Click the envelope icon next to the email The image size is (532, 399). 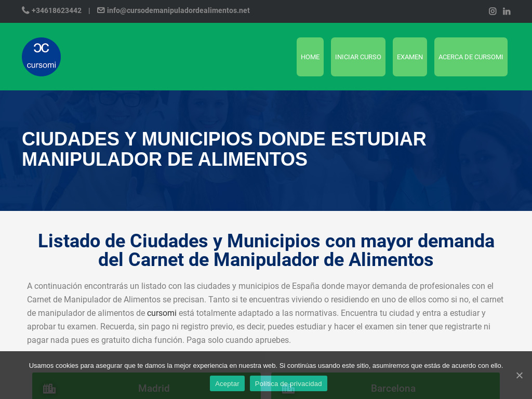pyautogui.click(x=100, y=10)
